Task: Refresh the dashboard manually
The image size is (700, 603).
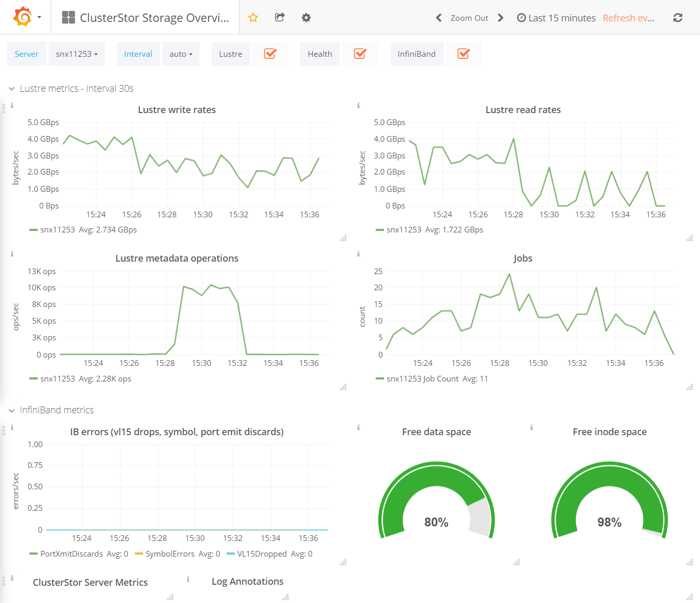Action: point(678,17)
